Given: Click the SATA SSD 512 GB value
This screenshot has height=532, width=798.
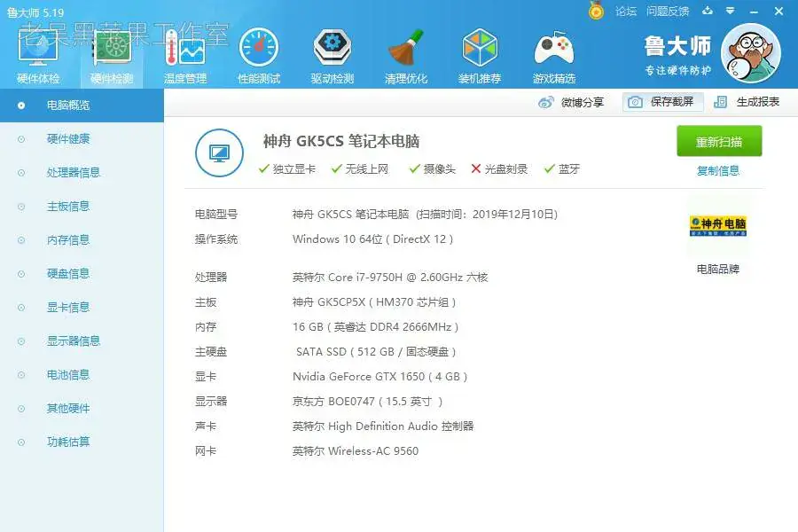Looking at the screenshot, I should click(x=376, y=352).
